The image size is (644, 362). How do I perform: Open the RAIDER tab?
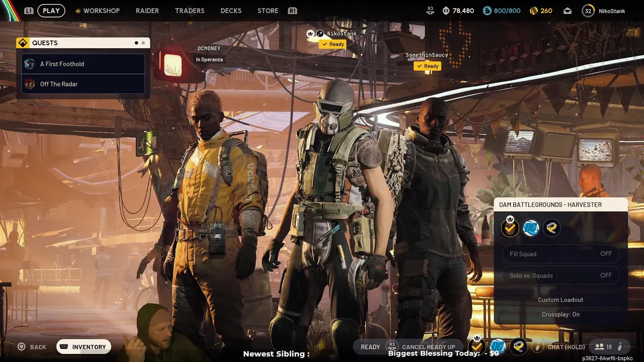pos(147,11)
